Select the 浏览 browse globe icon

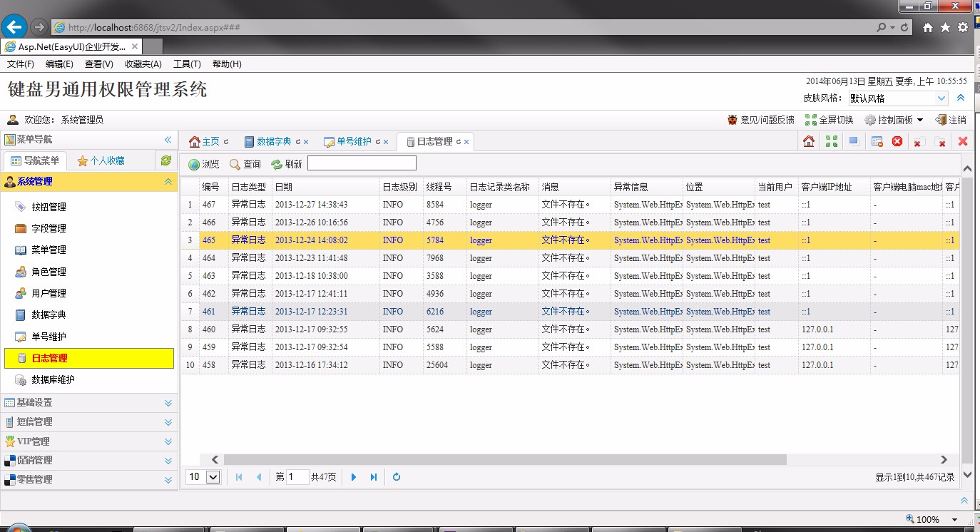tap(193, 163)
